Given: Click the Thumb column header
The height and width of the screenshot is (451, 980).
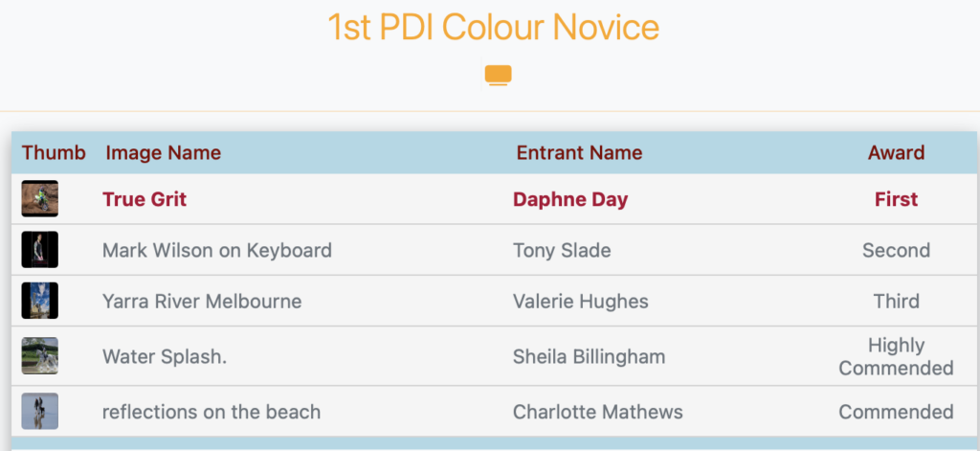Looking at the screenshot, I should click(54, 152).
